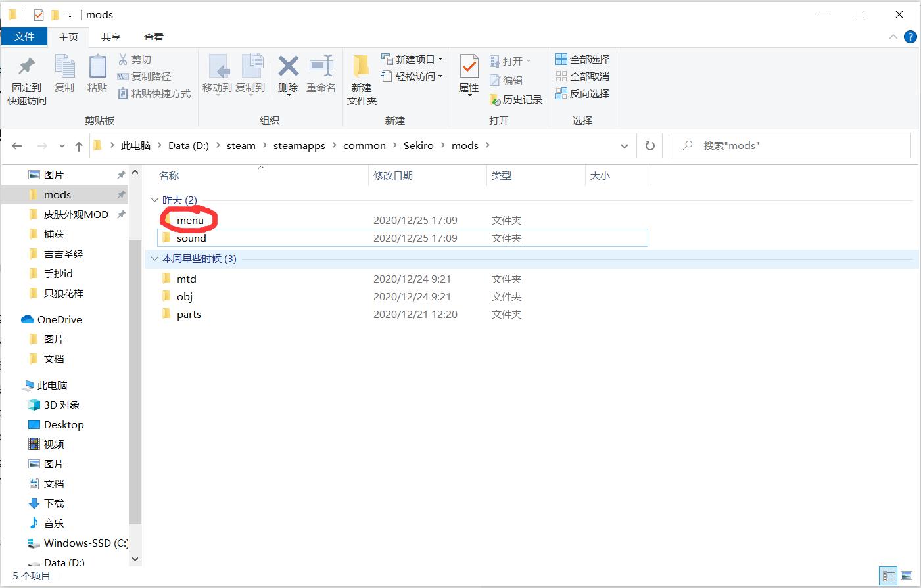921x588 pixels.
Task: Refresh the current folder view
Action: pos(649,146)
